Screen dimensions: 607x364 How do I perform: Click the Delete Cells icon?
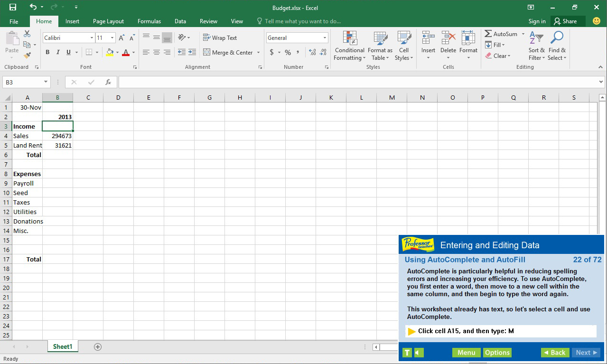tap(448, 42)
